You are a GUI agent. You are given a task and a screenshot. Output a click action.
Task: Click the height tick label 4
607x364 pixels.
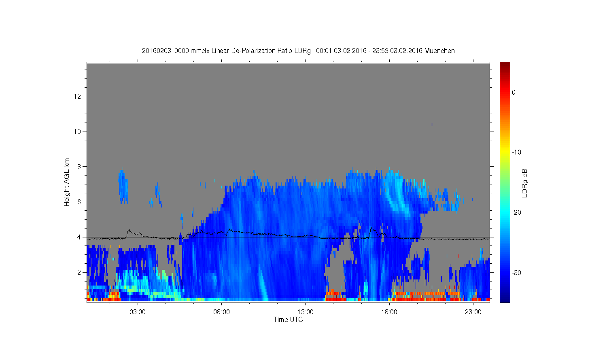(x=80, y=237)
